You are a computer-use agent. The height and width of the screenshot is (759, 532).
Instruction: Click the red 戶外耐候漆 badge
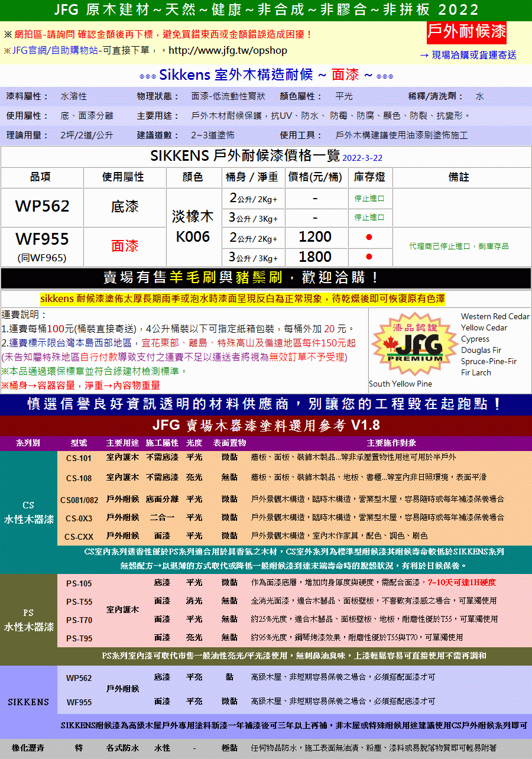click(466, 32)
